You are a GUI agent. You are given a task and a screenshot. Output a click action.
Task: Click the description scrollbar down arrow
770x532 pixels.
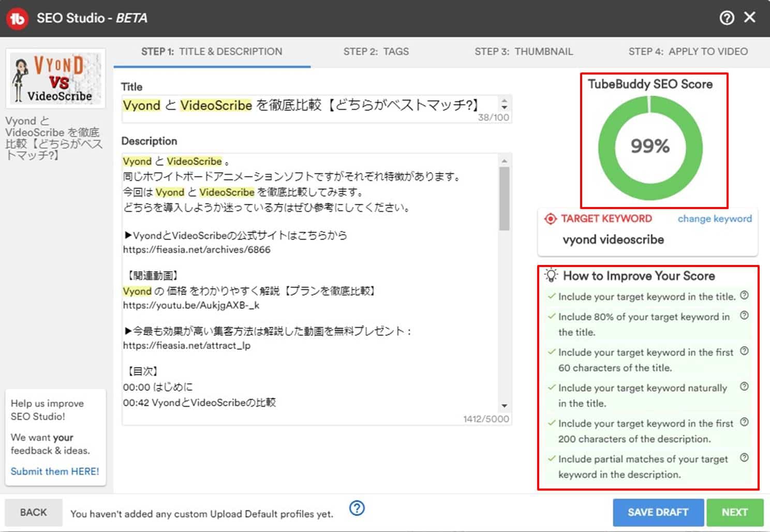pyautogui.click(x=505, y=406)
